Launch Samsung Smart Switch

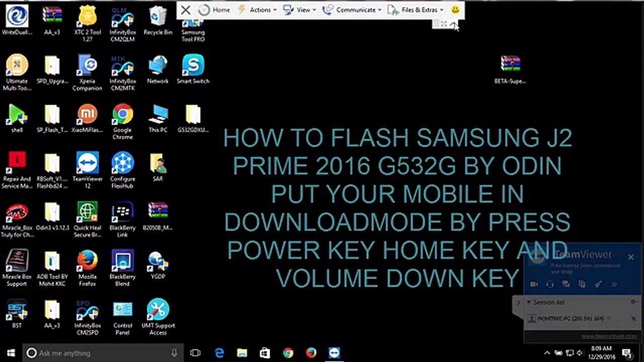click(x=193, y=69)
